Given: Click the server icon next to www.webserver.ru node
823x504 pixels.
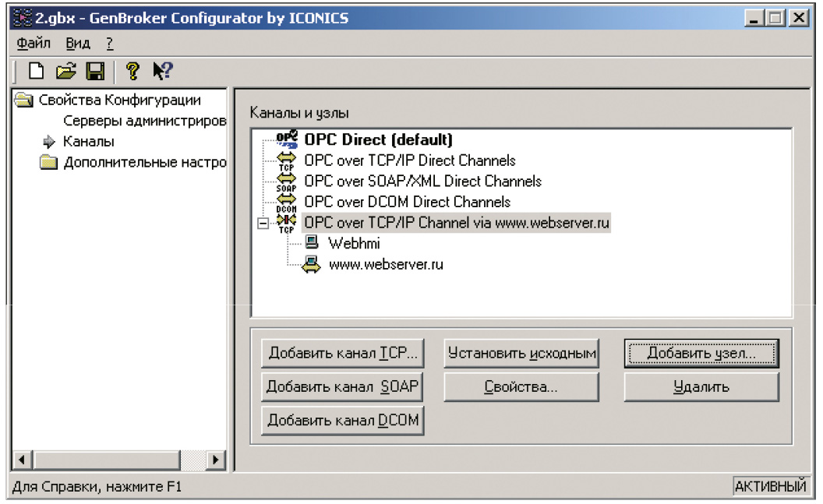Looking at the screenshot, I should pyautogui.click(x=311, y=264).
